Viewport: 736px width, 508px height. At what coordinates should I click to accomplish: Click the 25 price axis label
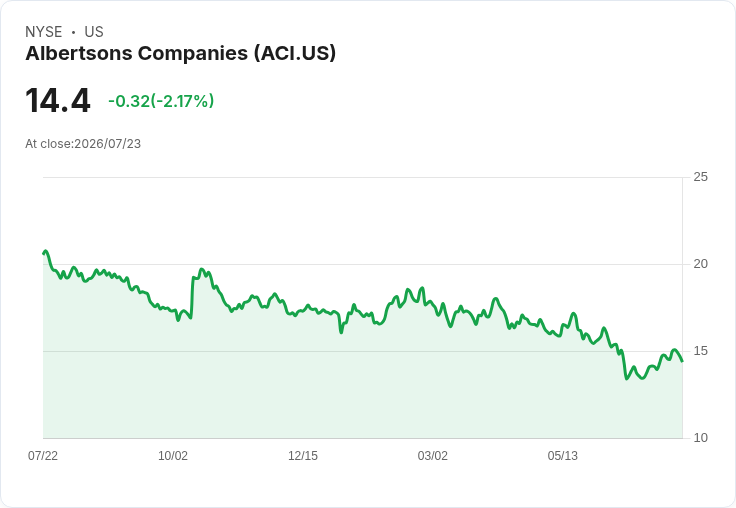coord(700,177)
